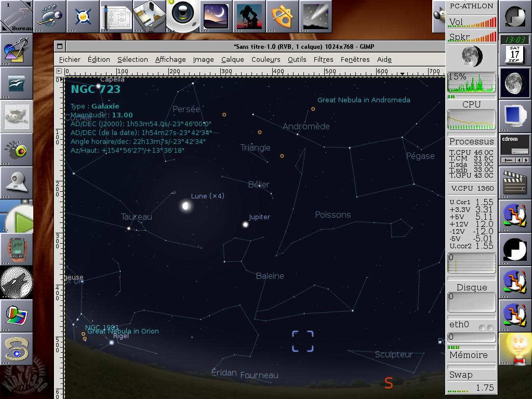Screen dimensions: 532x399
Task: Open the Affichage menu
Action: pos(170,59)
